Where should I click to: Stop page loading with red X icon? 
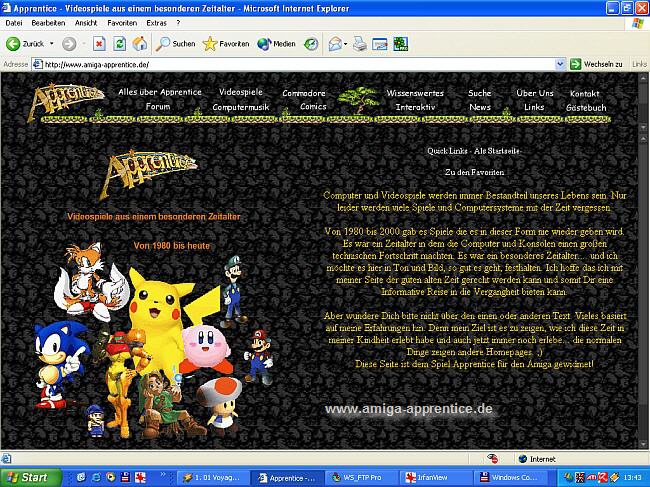tap(99, 44)
